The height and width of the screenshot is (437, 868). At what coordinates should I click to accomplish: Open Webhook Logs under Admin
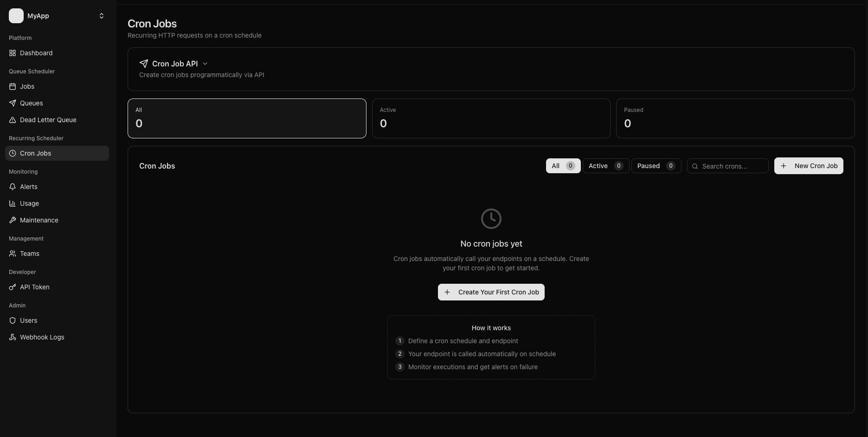click(x=42, y=337)
